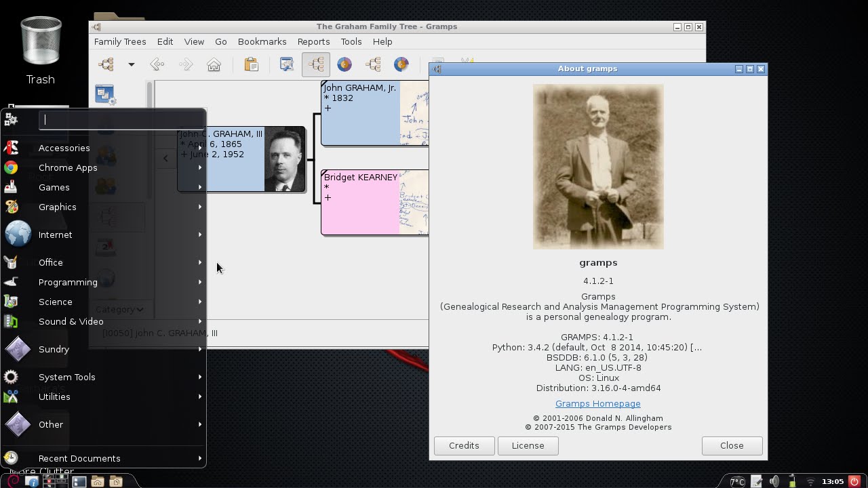Go forward with the toolbar forward arrow
Viewport: 868px width, 488px height.
(186, 64)
